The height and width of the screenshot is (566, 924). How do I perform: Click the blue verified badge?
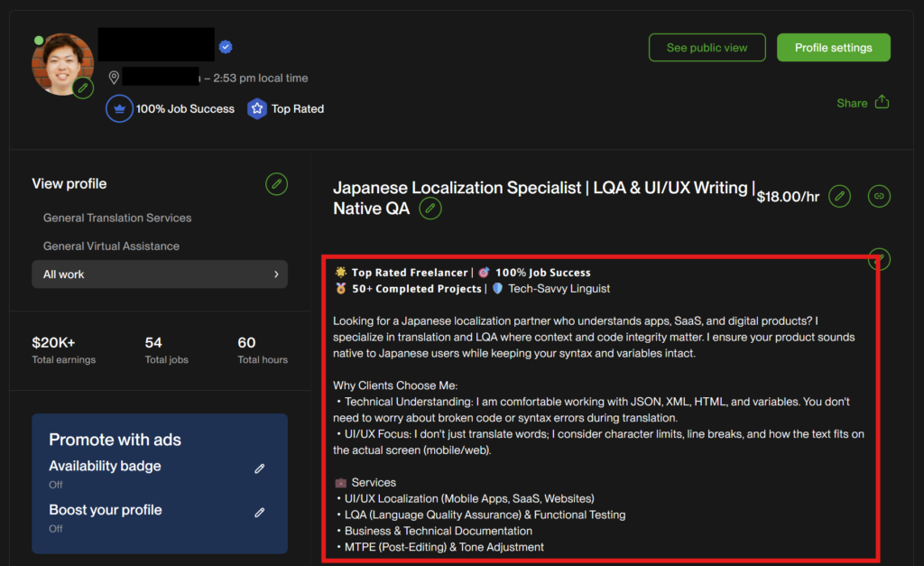coord(226,47)
